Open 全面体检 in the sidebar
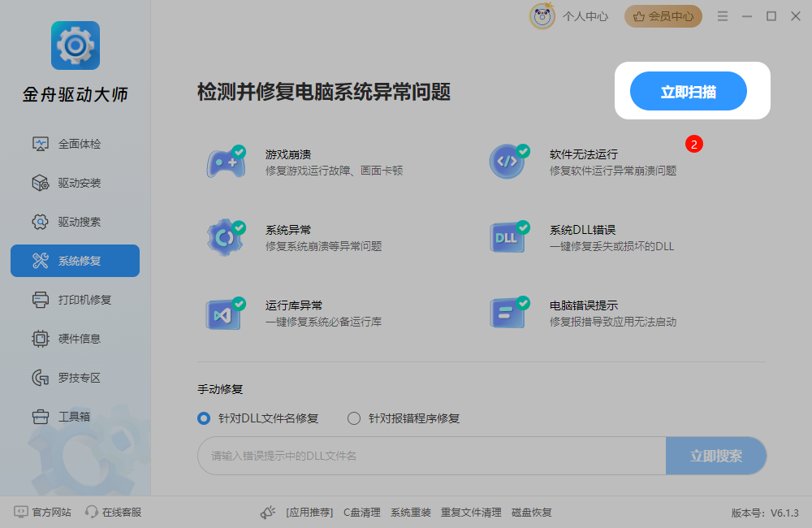The height and width of the screenshot is (528, 812). [x=75, y=144]
